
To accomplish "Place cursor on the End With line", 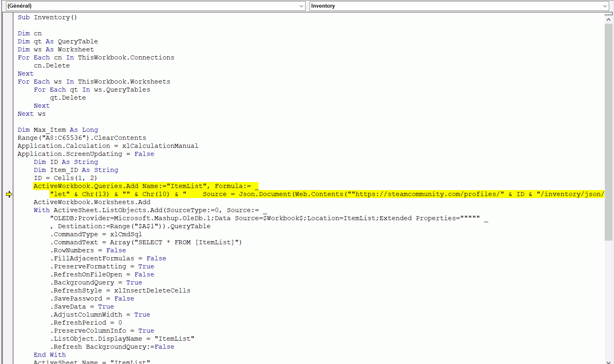I will point(49,355).
